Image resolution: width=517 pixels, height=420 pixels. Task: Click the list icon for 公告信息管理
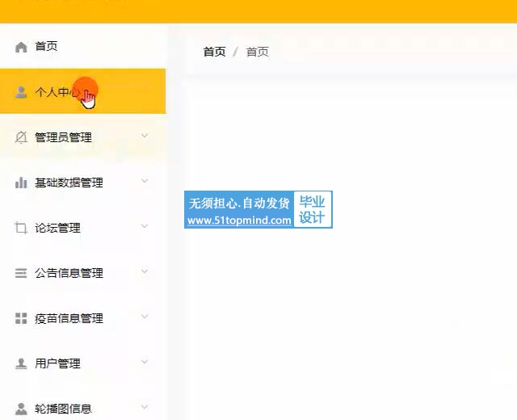(x=21, y=273)
